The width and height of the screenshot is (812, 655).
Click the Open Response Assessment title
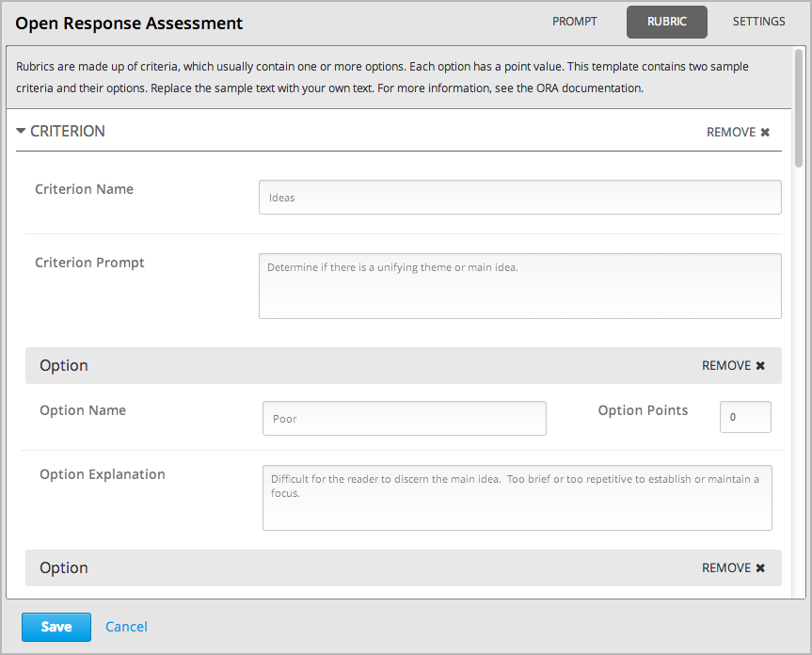pos(129,24)
